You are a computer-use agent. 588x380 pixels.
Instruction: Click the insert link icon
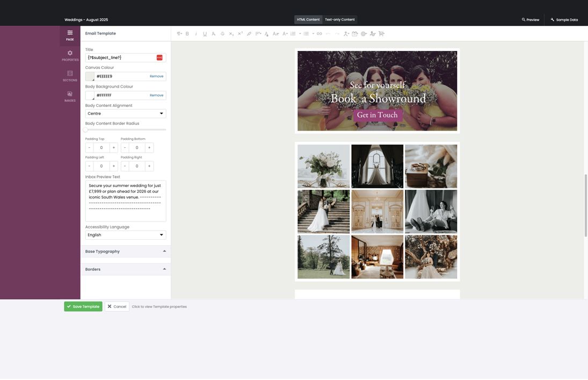[x=319, y=34]
